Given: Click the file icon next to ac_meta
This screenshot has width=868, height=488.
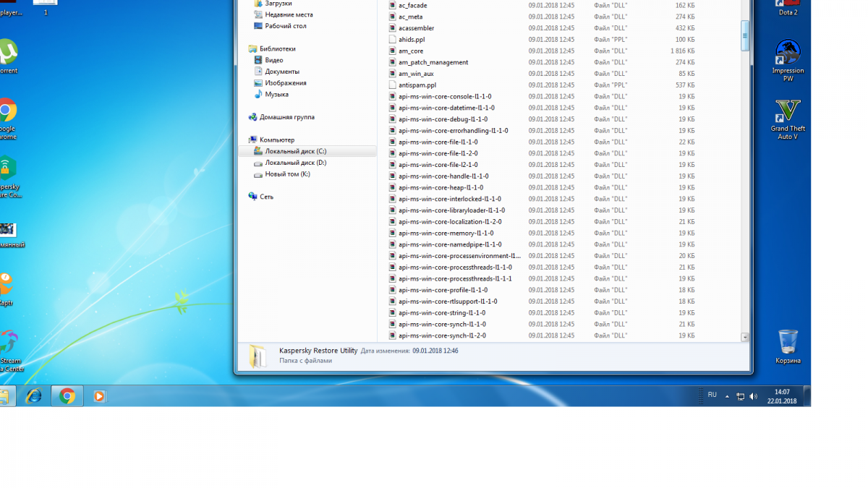Looking at the screenshot, I should click(x=393, y=17).
